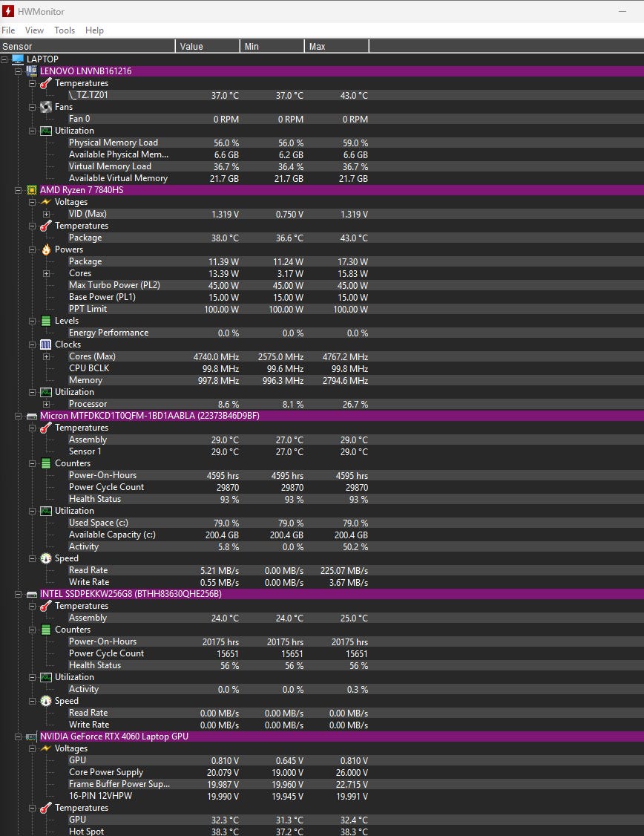Click the LENOVO LNVNB161216 motherboard icon
644x836 pixels.
point(31,71)
